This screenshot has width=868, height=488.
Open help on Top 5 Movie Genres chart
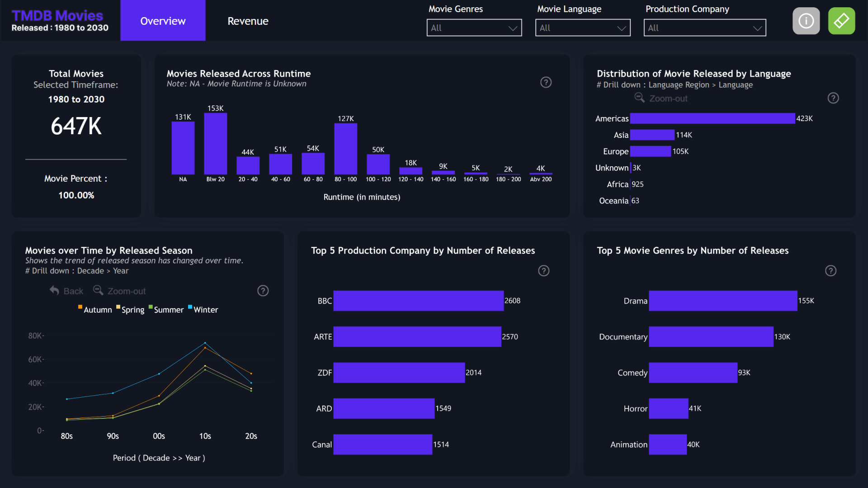pyautogui.click(x=830, y=271)
